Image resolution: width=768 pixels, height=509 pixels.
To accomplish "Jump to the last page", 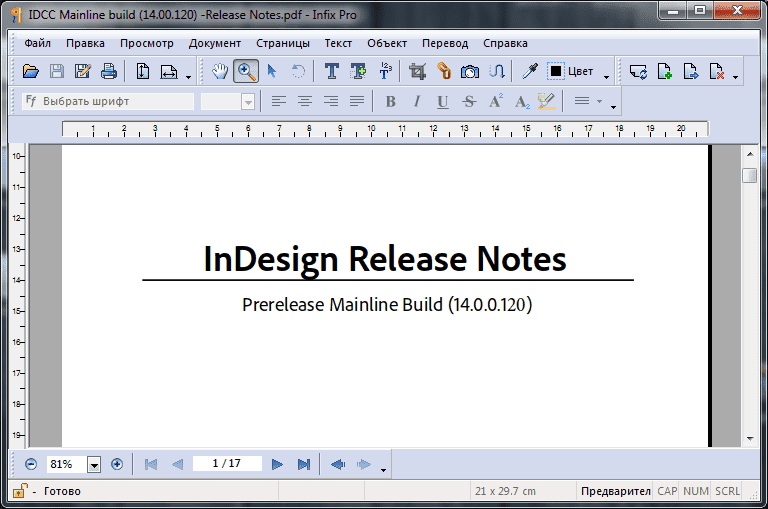I will tap(304, 464).
